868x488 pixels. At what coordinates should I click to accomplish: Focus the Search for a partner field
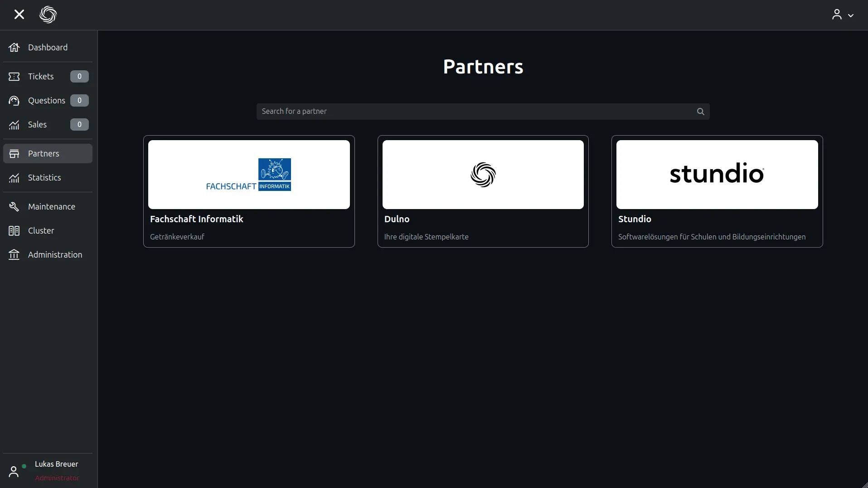click(476, 112)
